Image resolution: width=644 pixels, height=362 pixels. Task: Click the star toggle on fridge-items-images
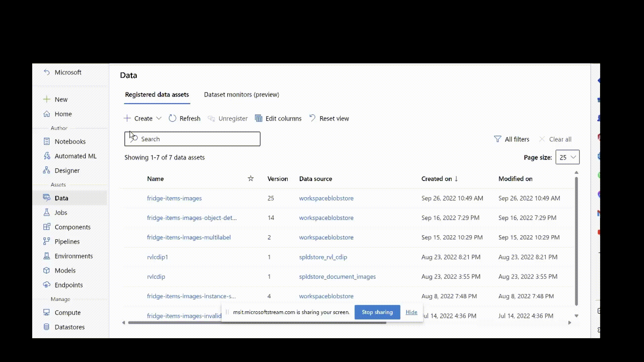click(251, 198)
